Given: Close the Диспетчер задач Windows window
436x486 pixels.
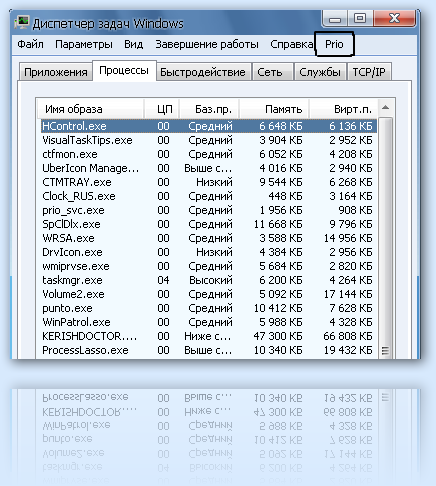Looking at the screenshot, I should 394,18.
